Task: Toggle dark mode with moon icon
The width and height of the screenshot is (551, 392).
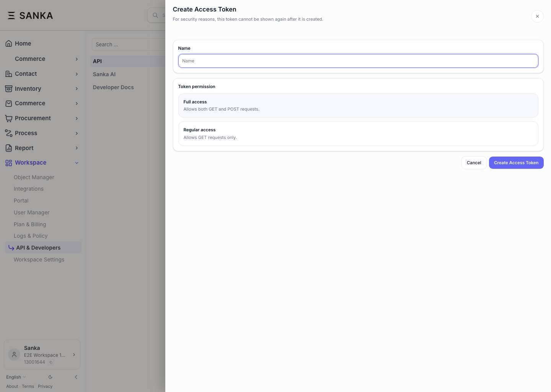Action: [50, 377]
